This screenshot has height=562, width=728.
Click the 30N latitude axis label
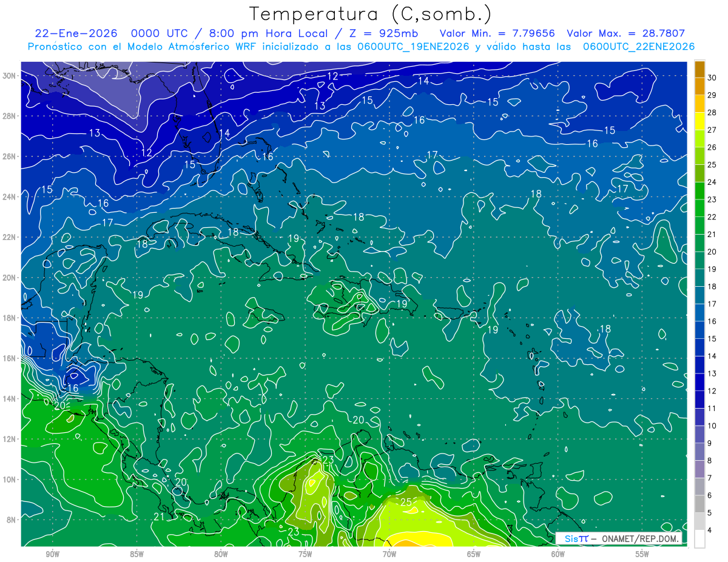click(10, 76)
